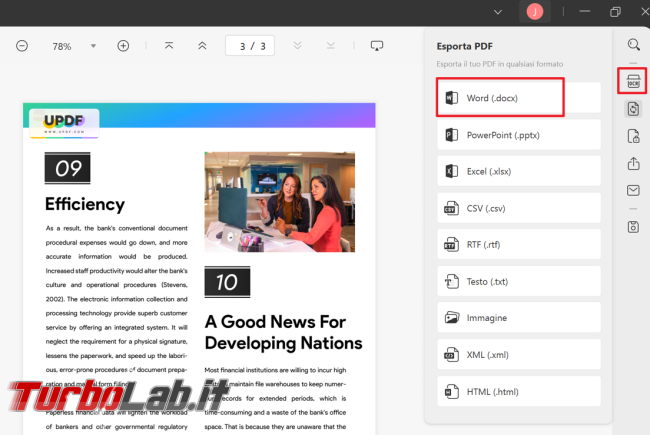Viewport: 650px width, 435px height.
Task: Export PDF to Word (.docx)
Action: 519,98
